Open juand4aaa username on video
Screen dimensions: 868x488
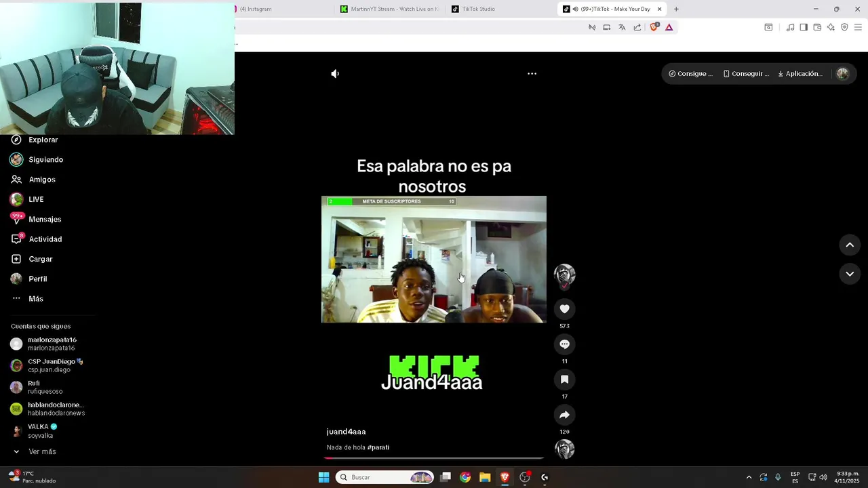(x=346, y=432)
